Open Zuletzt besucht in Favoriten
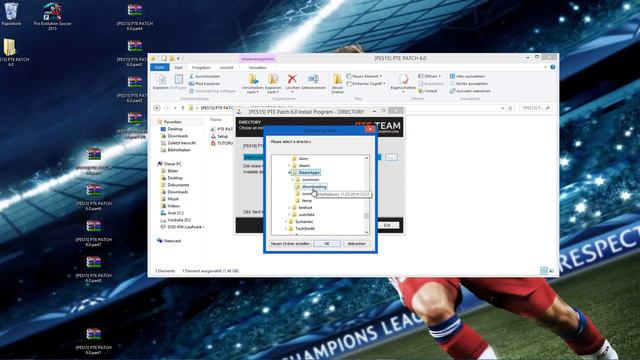 pyautogui.click(x=178, y=143)
